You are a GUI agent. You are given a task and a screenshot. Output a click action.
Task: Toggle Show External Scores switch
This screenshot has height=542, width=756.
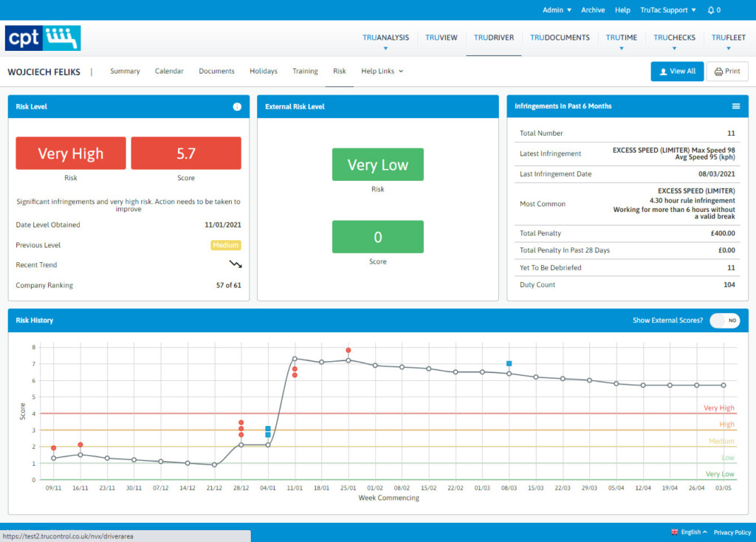(725, 320)
